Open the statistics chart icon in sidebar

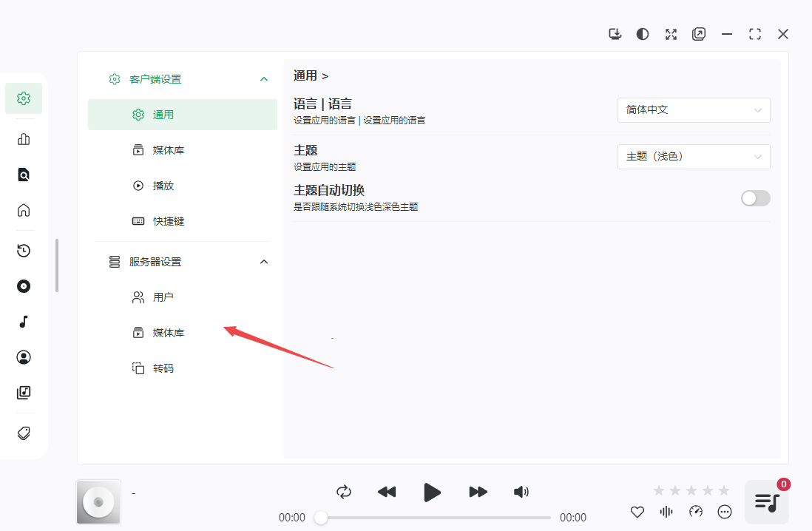(24, 139)
